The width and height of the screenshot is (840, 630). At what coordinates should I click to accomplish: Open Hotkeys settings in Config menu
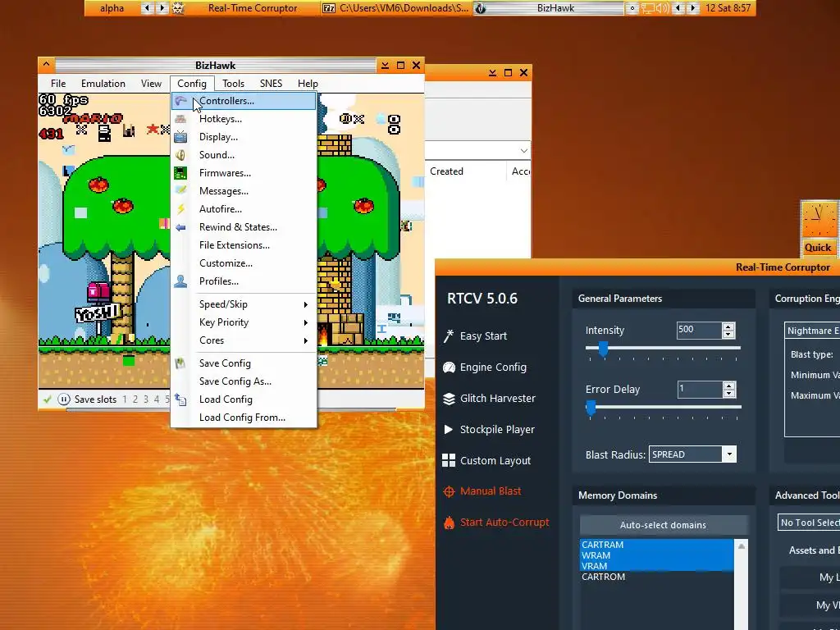[x=244, y=119]
